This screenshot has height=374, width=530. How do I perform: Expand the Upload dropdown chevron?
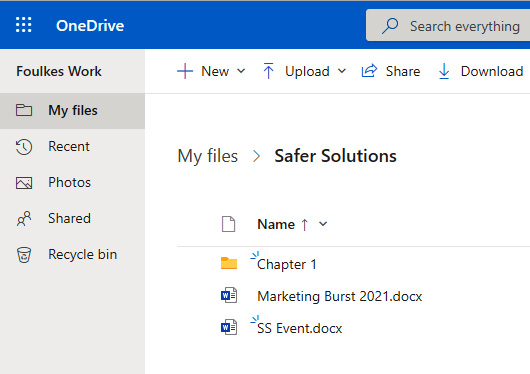click(342, 71)
